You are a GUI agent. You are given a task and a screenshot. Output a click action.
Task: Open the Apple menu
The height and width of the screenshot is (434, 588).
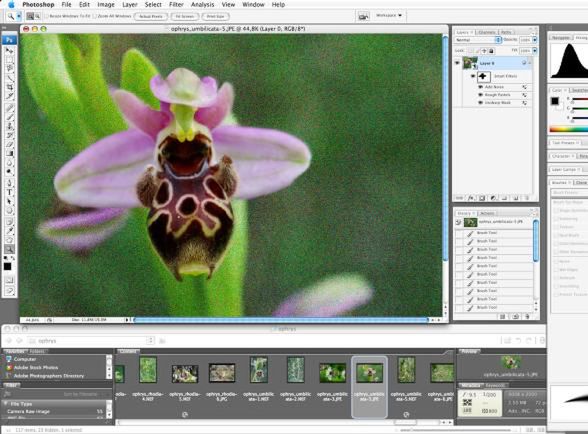pos(10,5)
